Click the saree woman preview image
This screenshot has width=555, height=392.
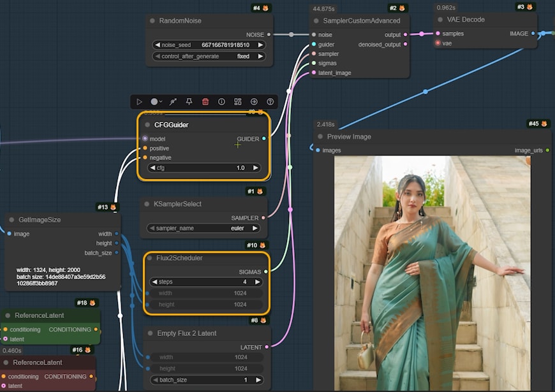(x=433, y=273)
